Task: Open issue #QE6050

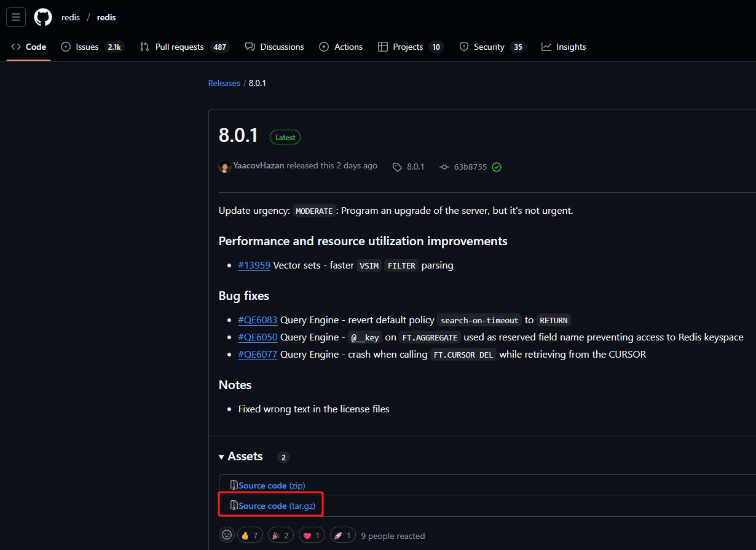Action: tap(258, 337)
